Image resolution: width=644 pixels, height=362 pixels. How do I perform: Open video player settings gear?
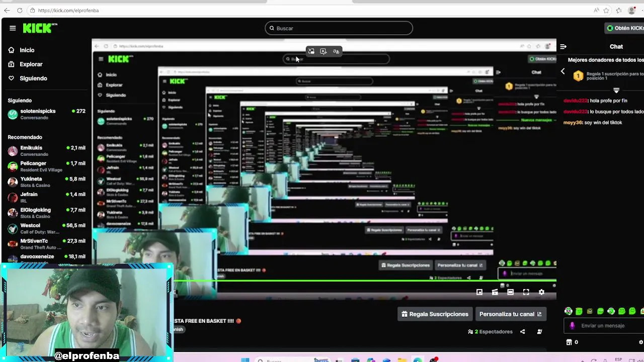coord(541,292)
